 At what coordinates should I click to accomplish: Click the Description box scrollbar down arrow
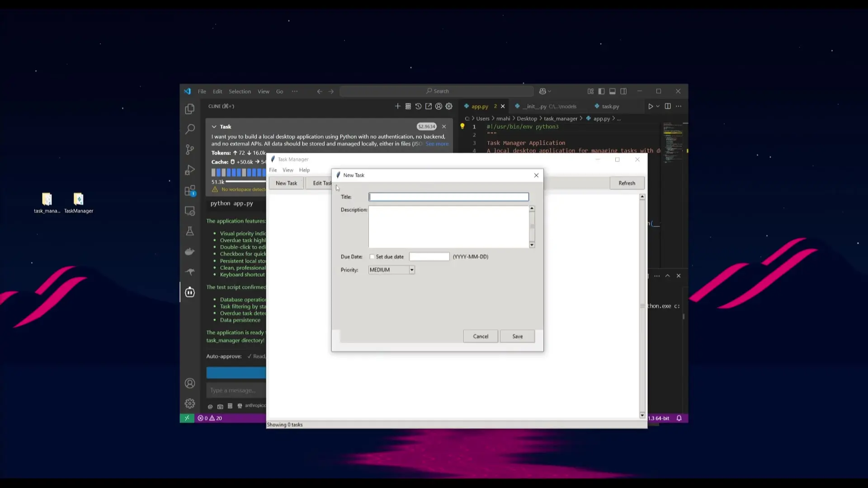coord(532,245)
